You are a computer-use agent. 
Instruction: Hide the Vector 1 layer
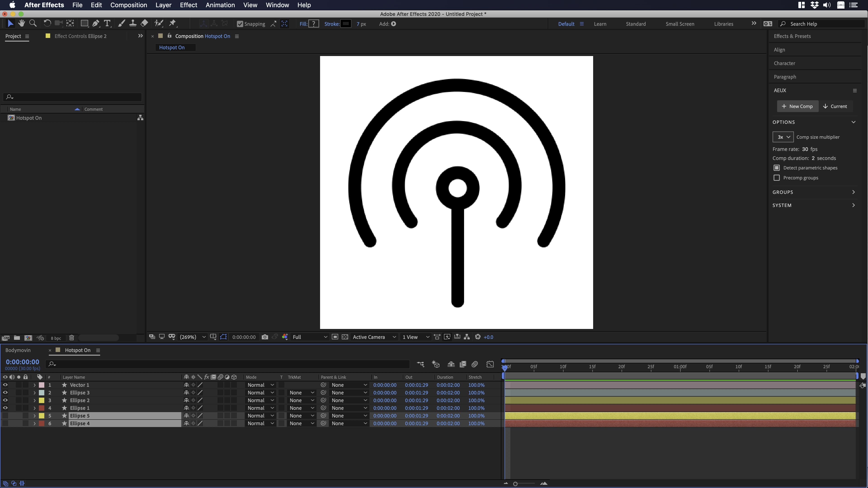(5, 385)
